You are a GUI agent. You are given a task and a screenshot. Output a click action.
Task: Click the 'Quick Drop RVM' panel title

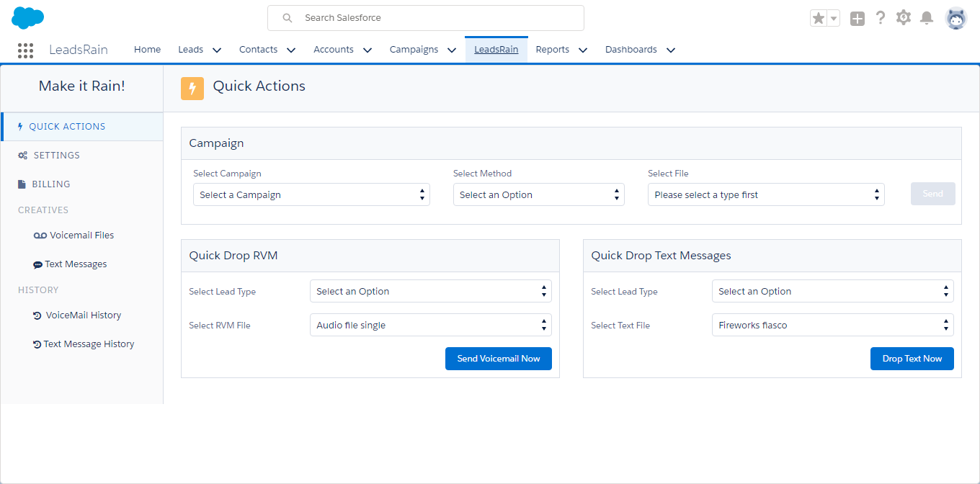click(233, 256)
